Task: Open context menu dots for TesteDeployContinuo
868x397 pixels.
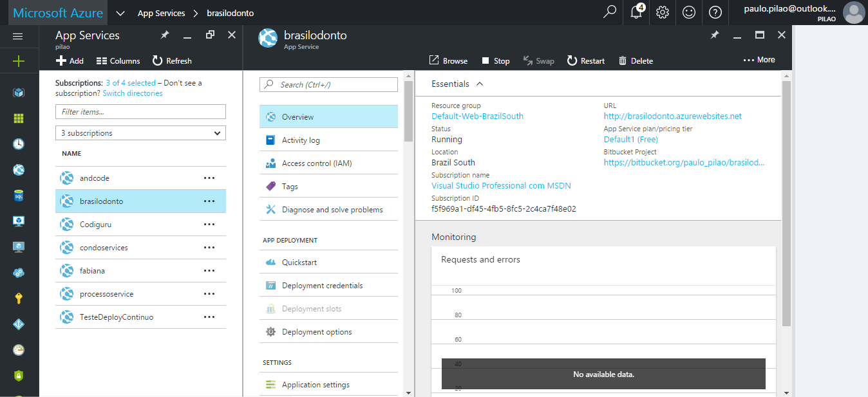Action: coord(209,317)
